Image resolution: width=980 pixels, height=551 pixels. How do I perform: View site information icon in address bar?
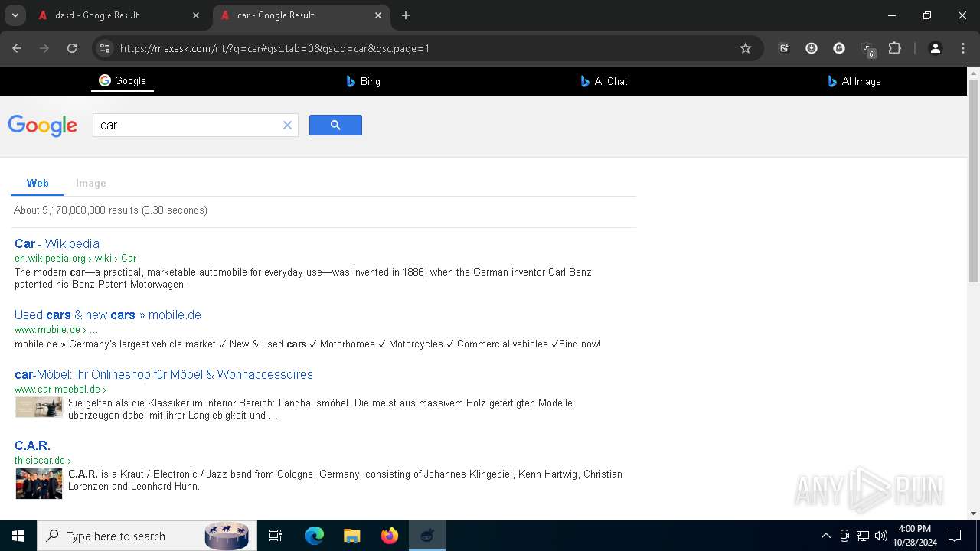[105, 48]
